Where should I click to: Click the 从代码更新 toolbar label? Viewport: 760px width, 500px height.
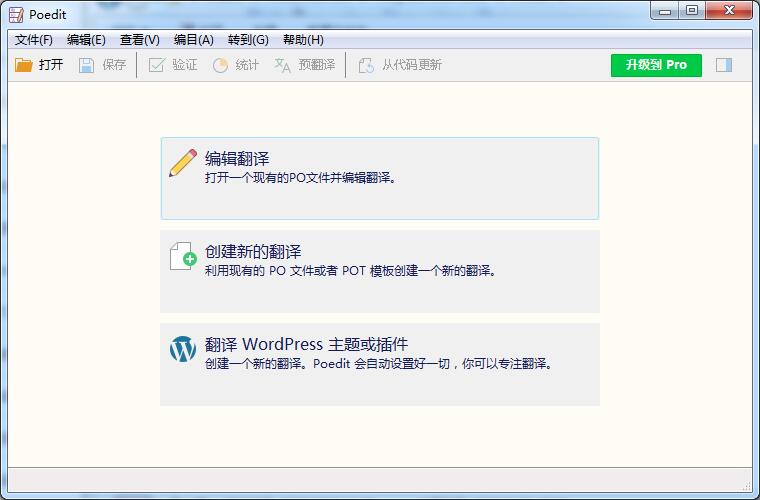412,64
